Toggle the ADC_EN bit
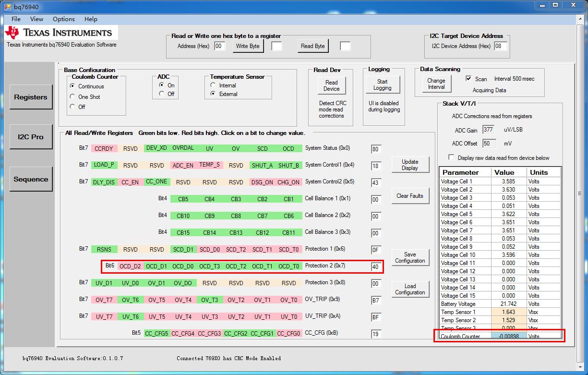 click(x=183, y=165)
